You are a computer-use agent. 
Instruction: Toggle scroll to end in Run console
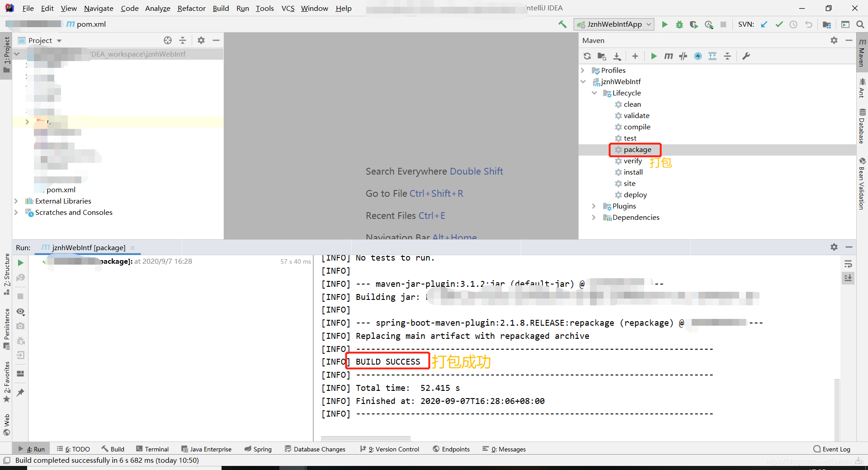848,278
